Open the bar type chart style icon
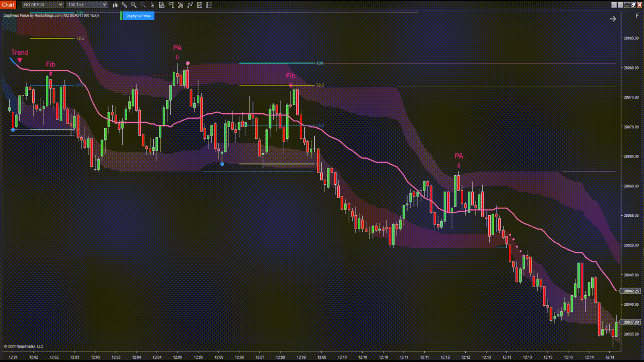Viewport: 644px width, 362px height. tap(115, 5)
